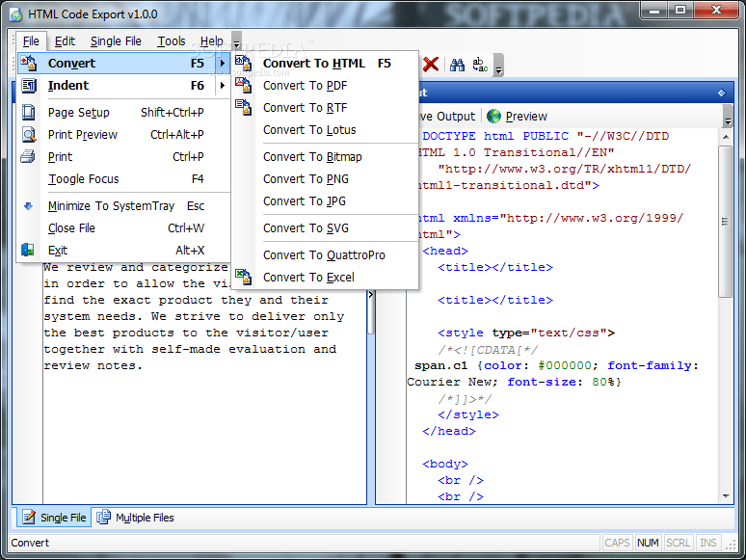Click the splitter arrow between the panes
The width and height of the screenshot is (746, 560).
pyautogui.click(x=371, y=295)
